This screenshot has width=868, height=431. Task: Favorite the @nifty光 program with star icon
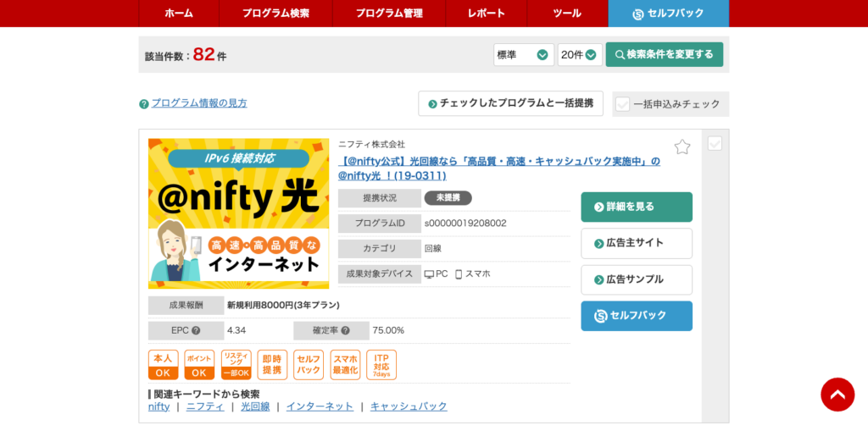(682, 146)
